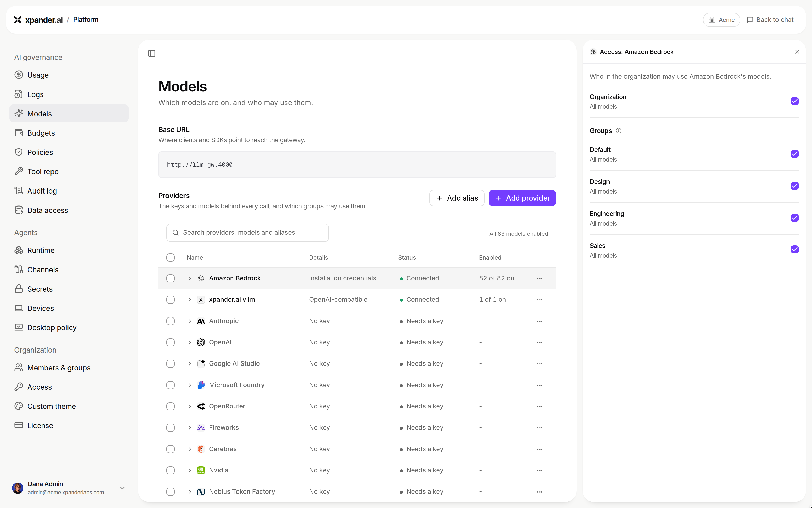Open more options for Amazon Bedrock row

539,278
